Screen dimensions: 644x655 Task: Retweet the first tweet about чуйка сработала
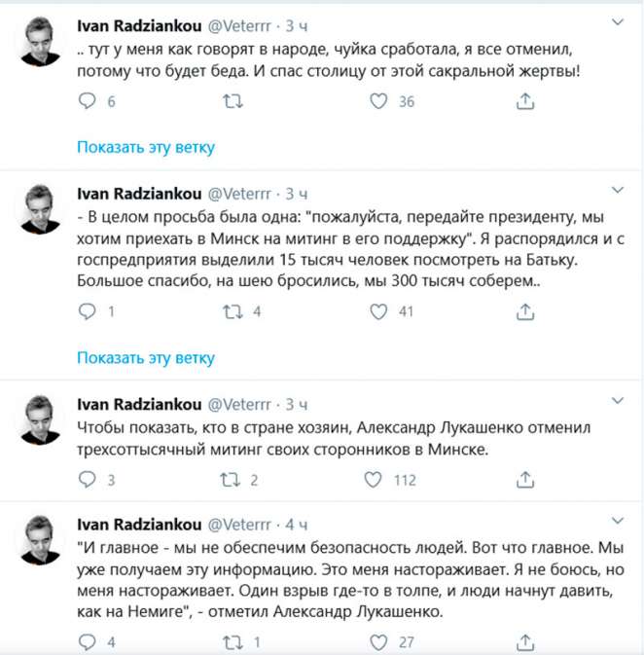(x=233, y=101)
